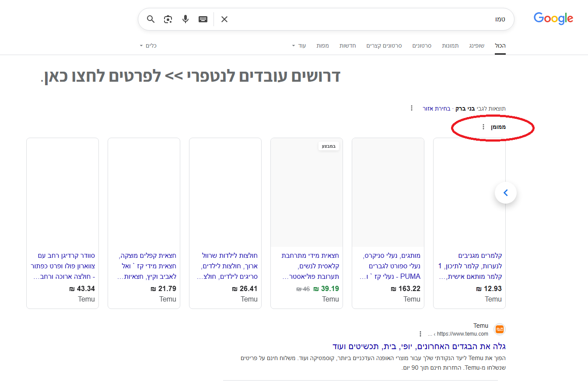Click the product image with the במבצע badge

[307, 193]
